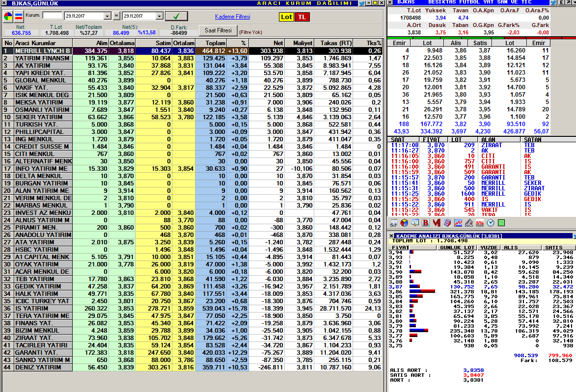This screenshot has width=576, height=392.
Task: Open the magnifier search window icon
Action: click(x=415, y=223)
